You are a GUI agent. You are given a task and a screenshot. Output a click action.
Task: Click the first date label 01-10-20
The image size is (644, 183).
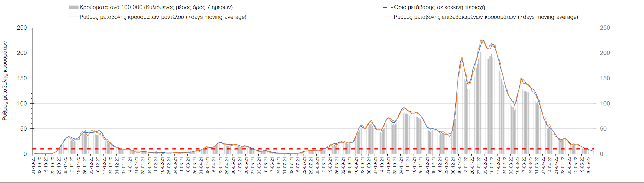click(33, 166)
